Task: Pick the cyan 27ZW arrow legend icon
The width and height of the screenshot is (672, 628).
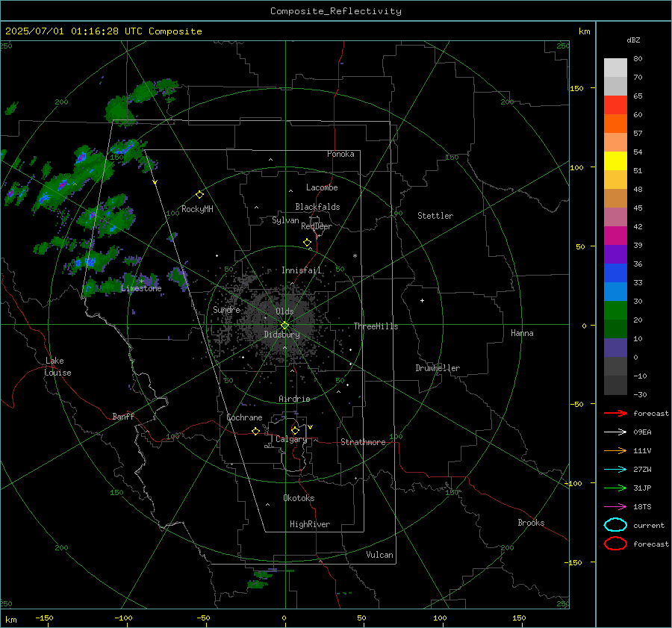Action: [615, 470]
